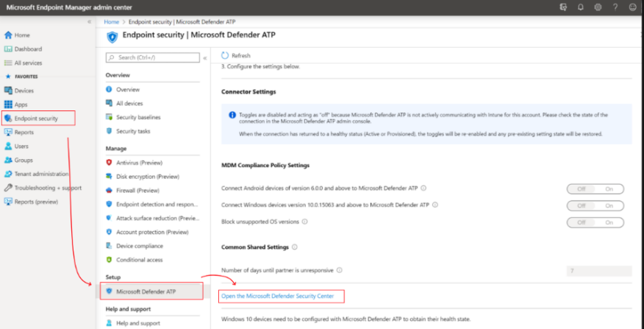Toggle Block unsupported OS versions switch
The image size is (644, 329).
pyautogui.click(x=595, y=222)
